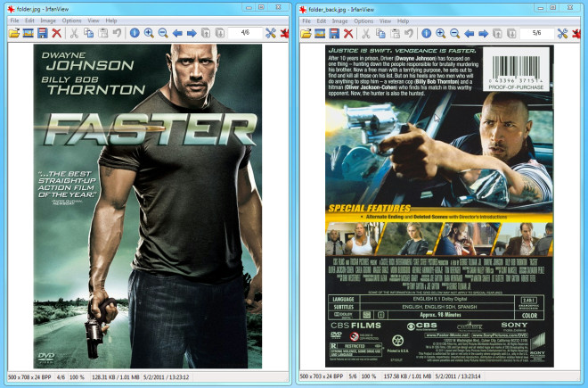Delete red X in folder_back.jpg window
Screen dimensions: 588x388
(348, 33)
